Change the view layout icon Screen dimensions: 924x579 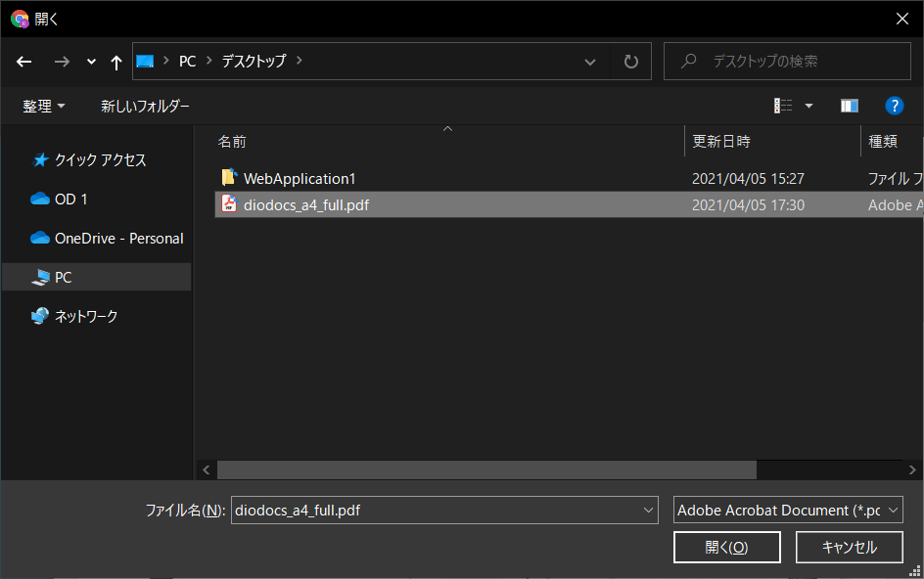point(783,106)
